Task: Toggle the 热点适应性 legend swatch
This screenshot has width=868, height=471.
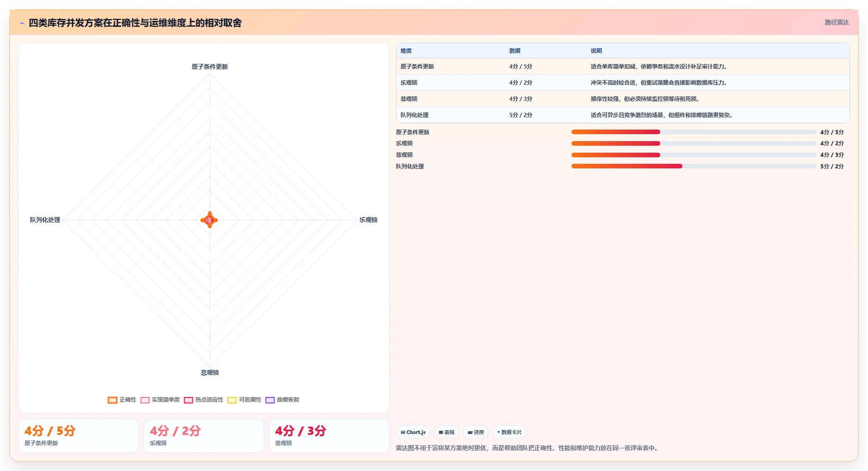Action: [x=188, y=400]
